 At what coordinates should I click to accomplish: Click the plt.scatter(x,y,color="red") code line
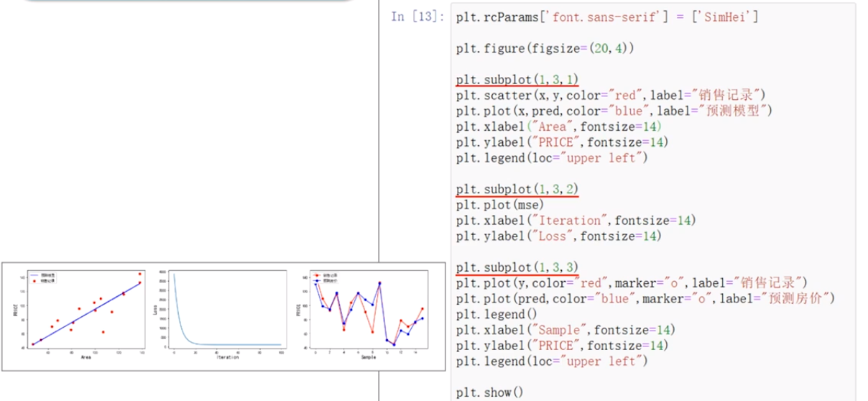click(x=611, y=95)
